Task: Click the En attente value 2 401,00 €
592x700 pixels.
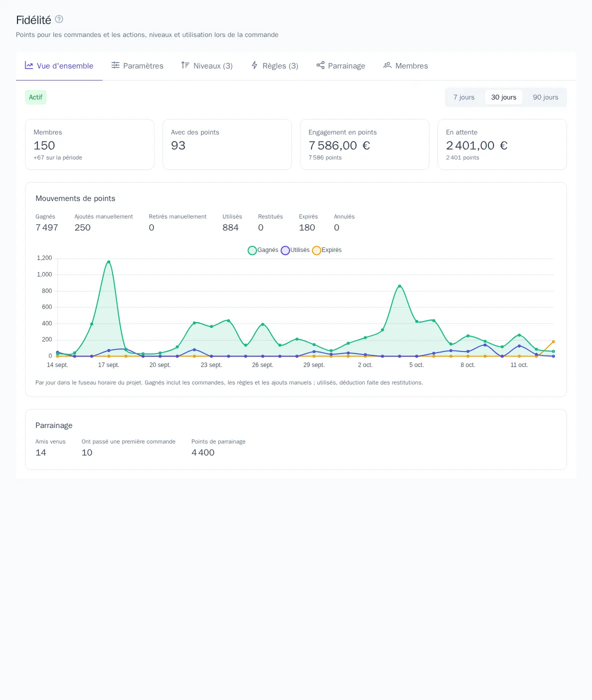Action: pyautogui.click(x=477, y=145)
